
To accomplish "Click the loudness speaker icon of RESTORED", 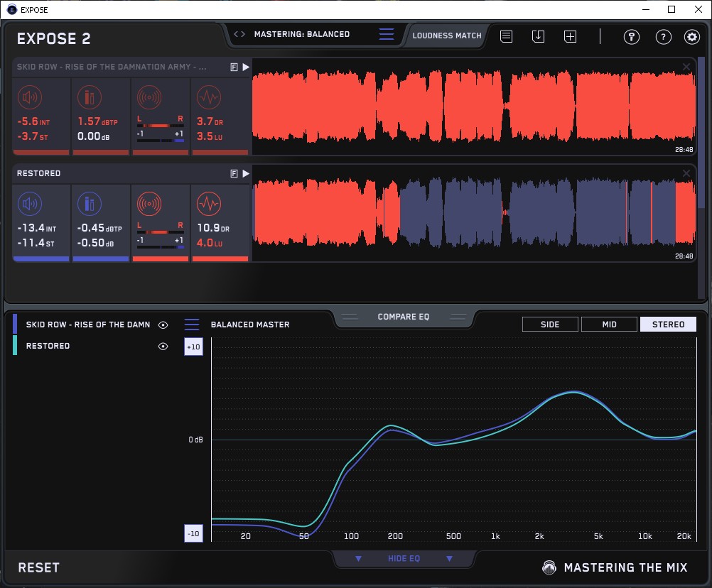I will (x=29, y=205).
